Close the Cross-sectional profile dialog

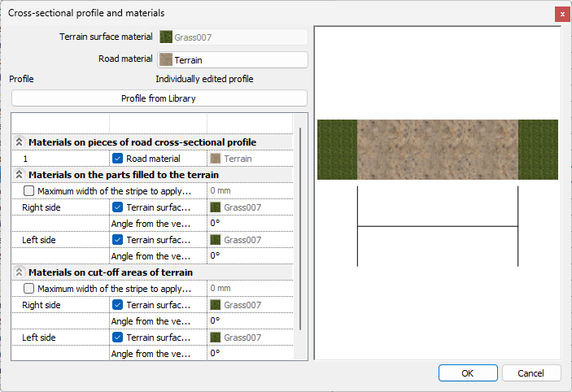pyautogui.click(x=561, y=14)
